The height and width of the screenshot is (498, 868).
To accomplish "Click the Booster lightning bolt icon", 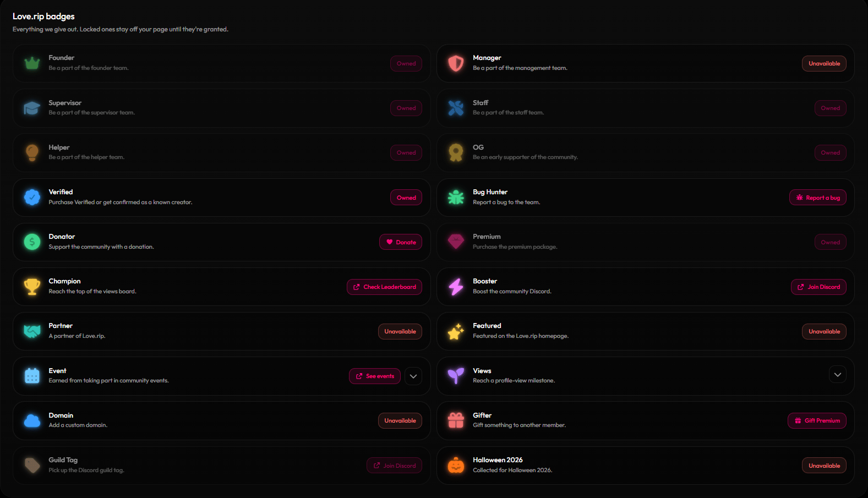I will (x=456, y=287).
